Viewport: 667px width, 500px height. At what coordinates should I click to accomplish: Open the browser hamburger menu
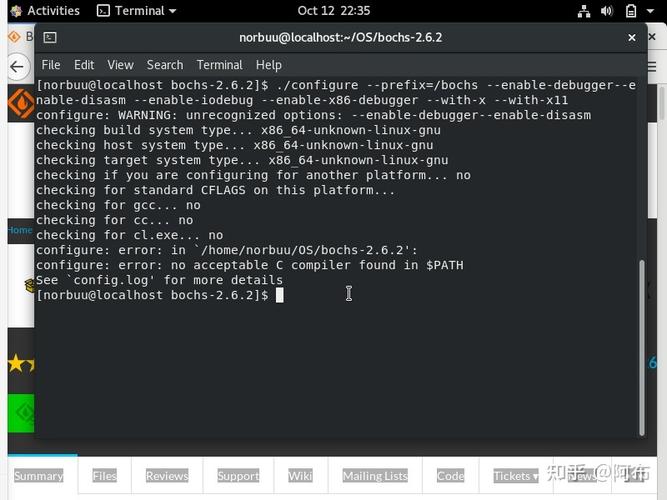tap(652, 67)
